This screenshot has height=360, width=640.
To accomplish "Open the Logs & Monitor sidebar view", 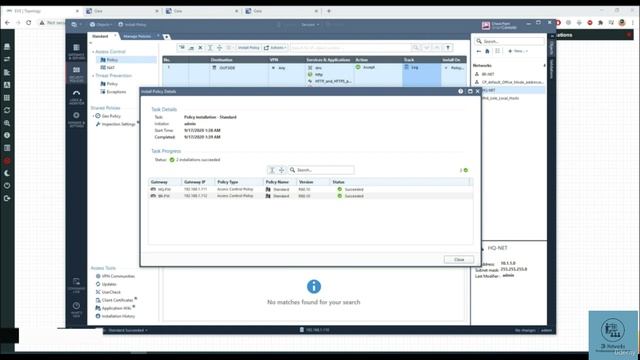I will [x=76, y=97].
